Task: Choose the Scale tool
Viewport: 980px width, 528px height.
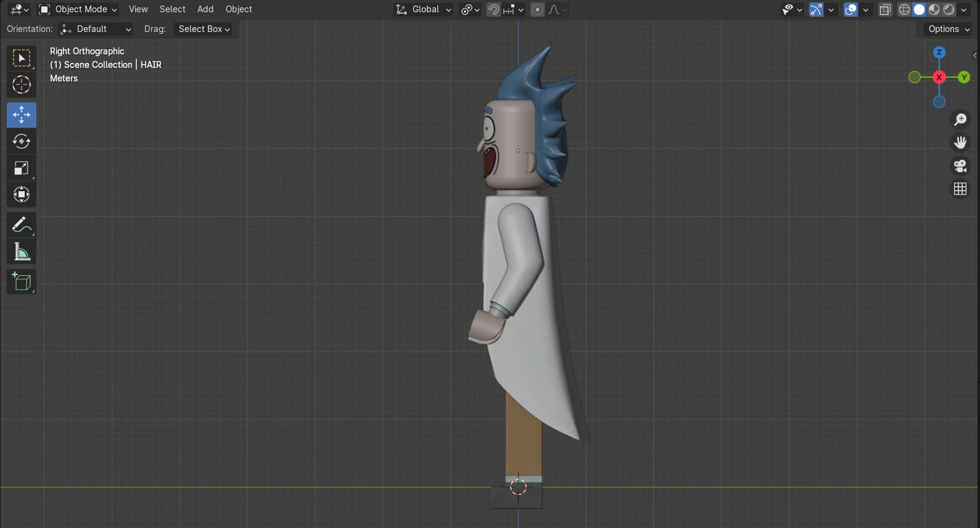Action: (22, 168)
